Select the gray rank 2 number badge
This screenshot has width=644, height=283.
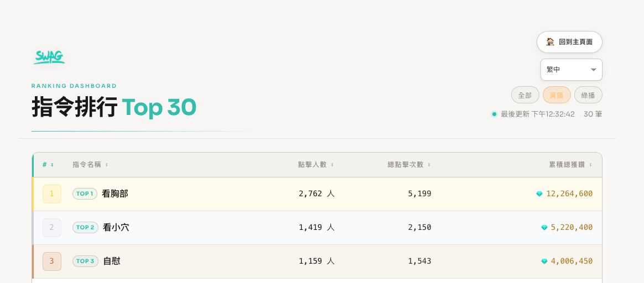click(52, 228)
